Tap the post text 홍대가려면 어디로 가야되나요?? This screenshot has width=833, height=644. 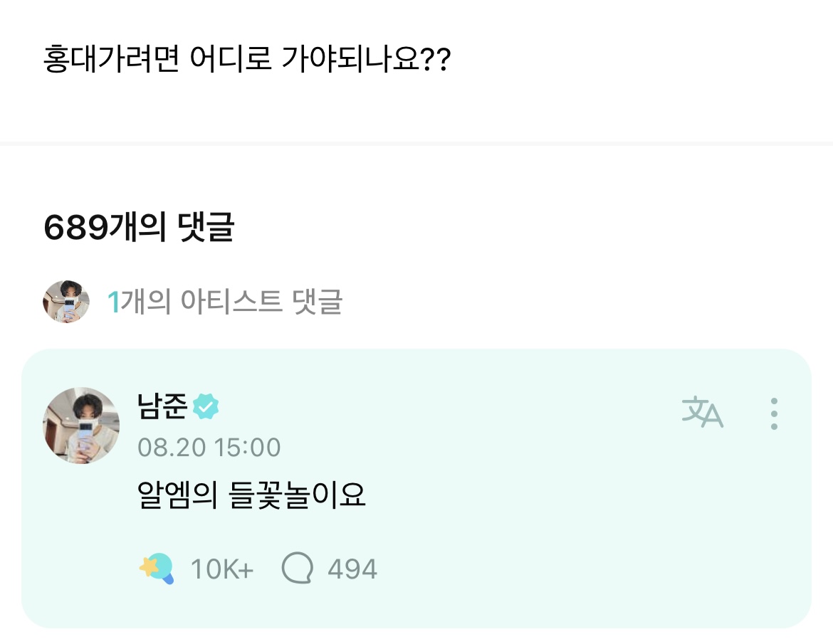tap(246, 60)
